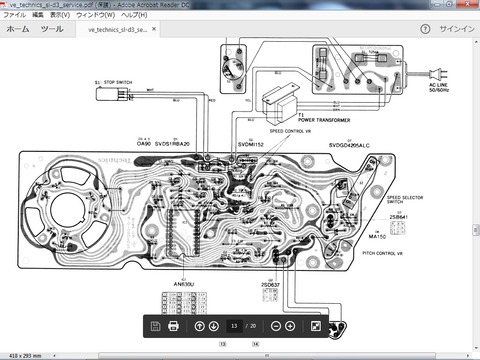
Task: Click the vertical scroll down arrow
Action: 476,349
